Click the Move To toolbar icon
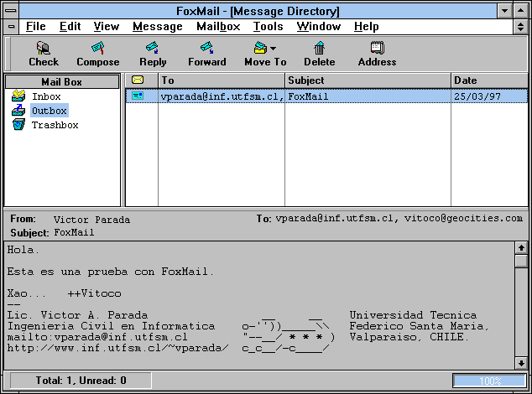 260,48
